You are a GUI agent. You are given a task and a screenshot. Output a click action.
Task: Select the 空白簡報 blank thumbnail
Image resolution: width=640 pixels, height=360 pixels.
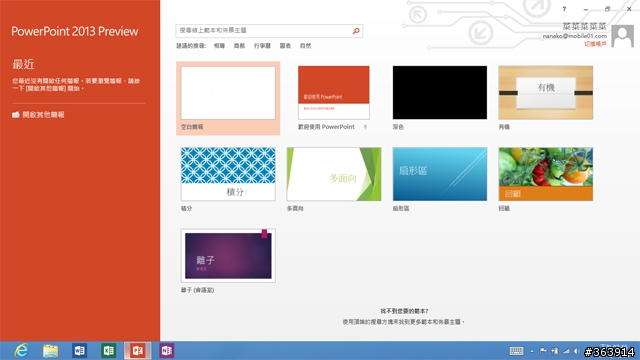[228, 93]
